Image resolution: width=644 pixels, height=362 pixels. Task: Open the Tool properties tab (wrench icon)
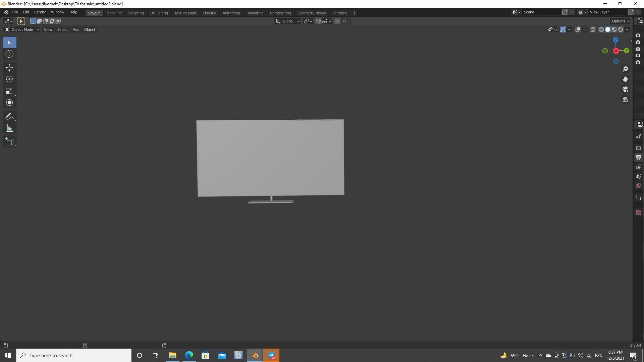(x=638, y=136)
